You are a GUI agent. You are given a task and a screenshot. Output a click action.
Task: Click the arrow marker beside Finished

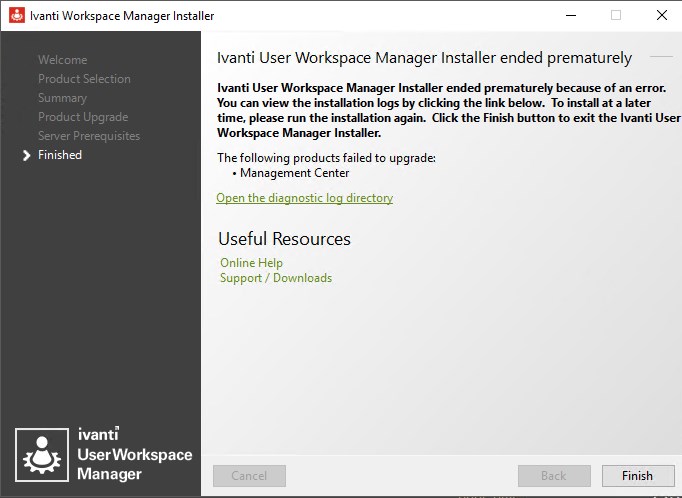pyautogui.click(x=26, y=155)
